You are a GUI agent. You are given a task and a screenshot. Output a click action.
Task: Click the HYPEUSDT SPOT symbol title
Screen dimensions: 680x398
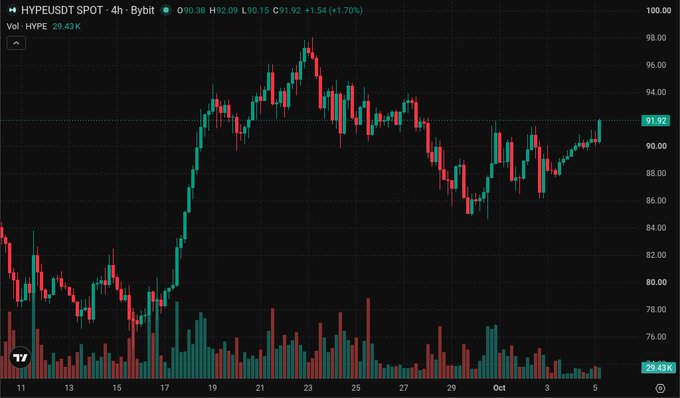tap(62, 10)
